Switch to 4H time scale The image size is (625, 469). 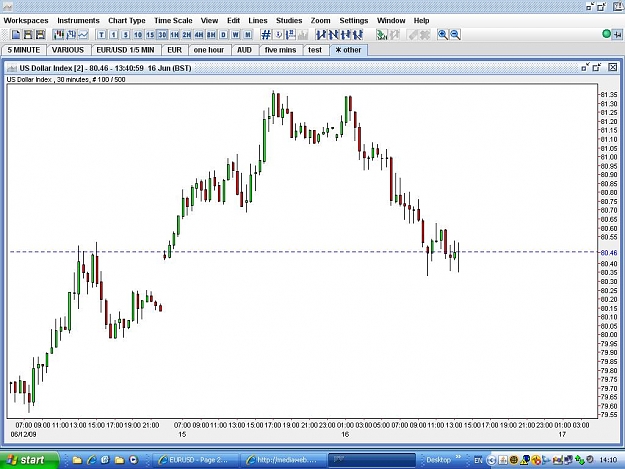[x=199, y=35]
